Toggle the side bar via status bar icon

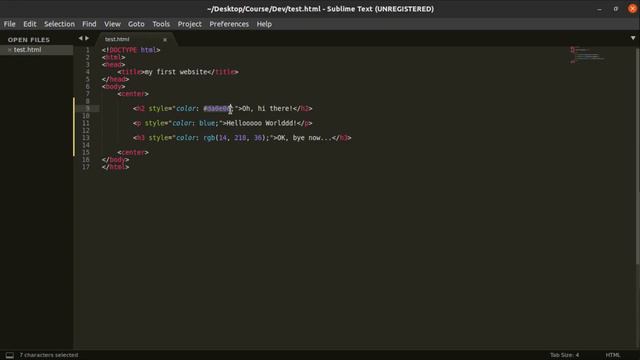click(10, 355)
